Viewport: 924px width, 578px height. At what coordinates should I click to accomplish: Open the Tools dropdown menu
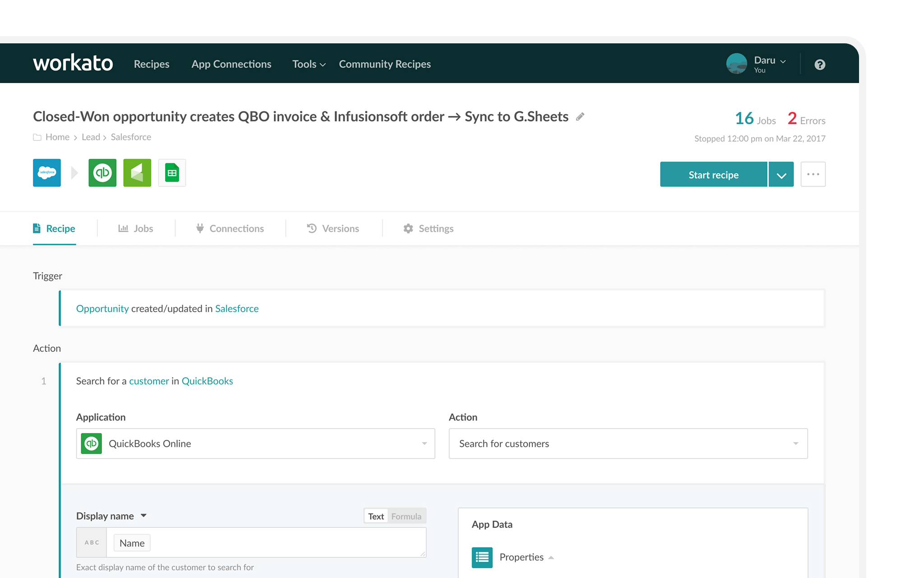[309, 64]
